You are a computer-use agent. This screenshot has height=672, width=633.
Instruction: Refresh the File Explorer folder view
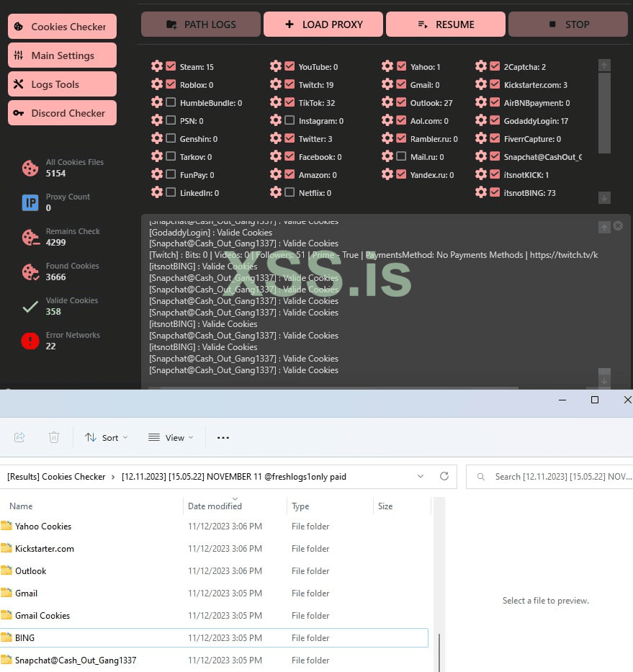point(444,476)
